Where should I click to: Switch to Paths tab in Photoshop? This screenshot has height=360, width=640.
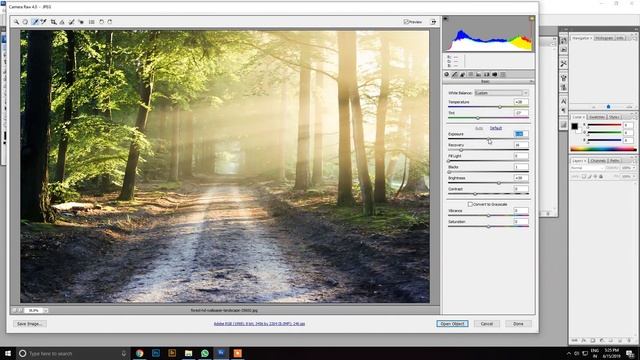[x=615, y=161]
